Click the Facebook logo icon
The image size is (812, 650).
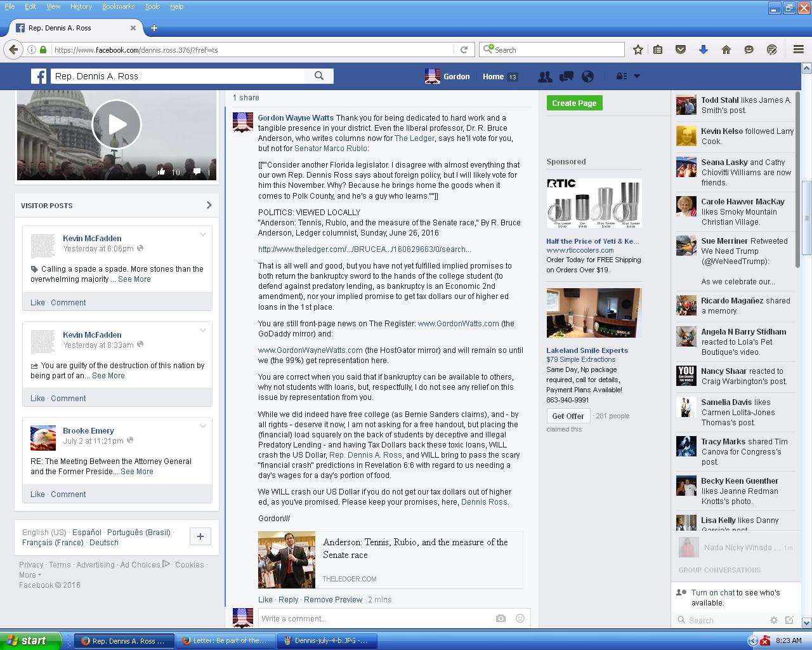pyautogui.click(x=39, y=77)
